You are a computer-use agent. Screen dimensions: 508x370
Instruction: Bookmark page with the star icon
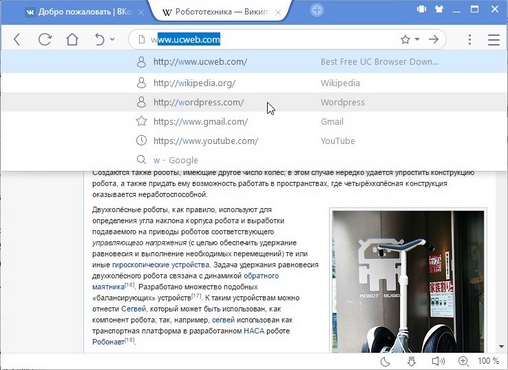click(405, 40)
